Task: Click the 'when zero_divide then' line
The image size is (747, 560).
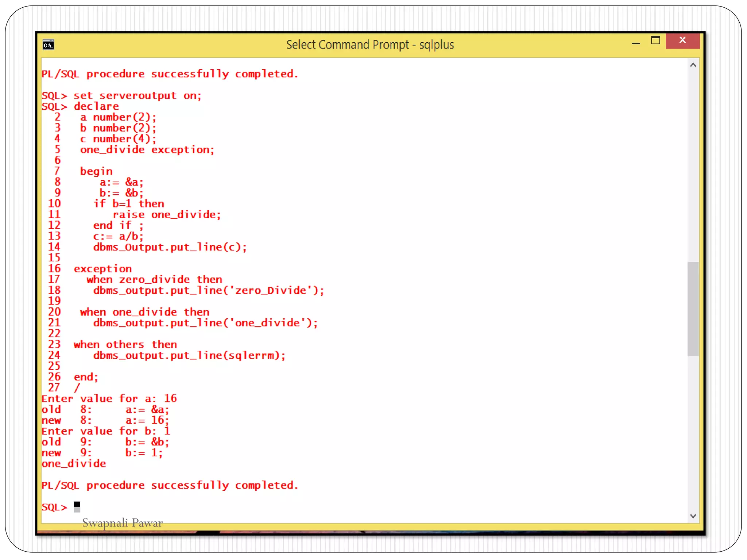Action: 154,280
